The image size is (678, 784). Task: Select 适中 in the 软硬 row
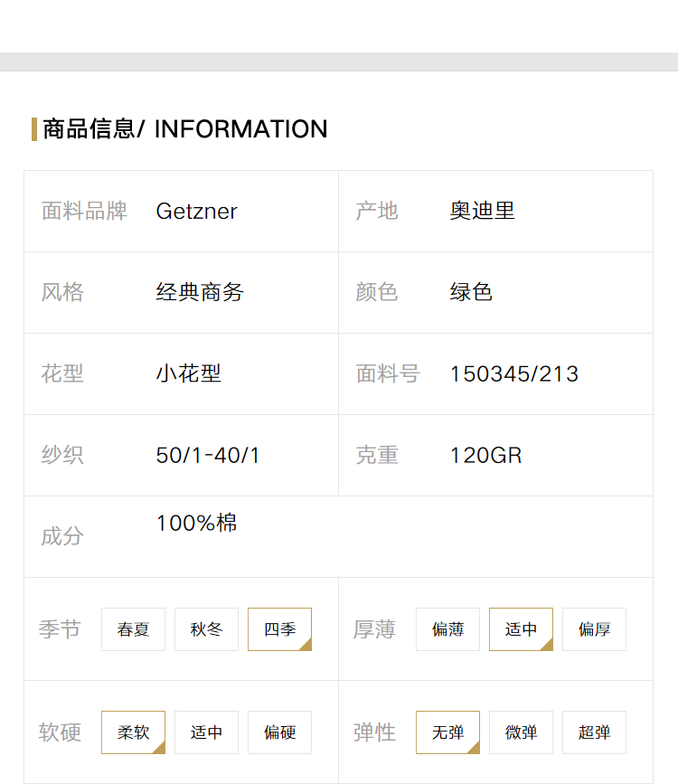click(x=206, y=732)
